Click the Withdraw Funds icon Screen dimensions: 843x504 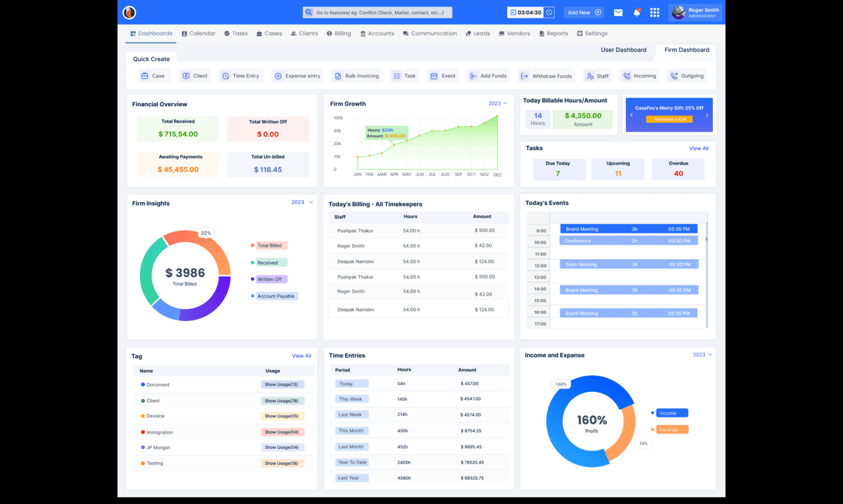[x=524, y=76]
